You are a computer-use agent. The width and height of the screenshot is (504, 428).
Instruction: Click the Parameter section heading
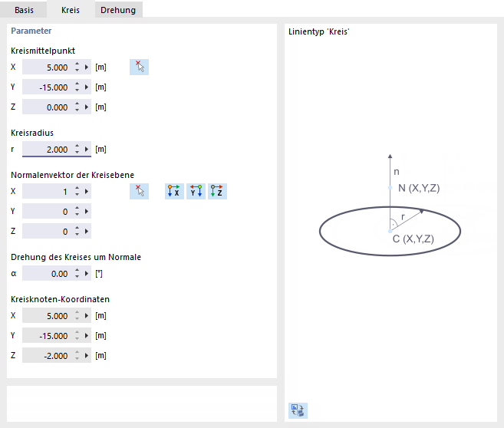click(31, 31)
